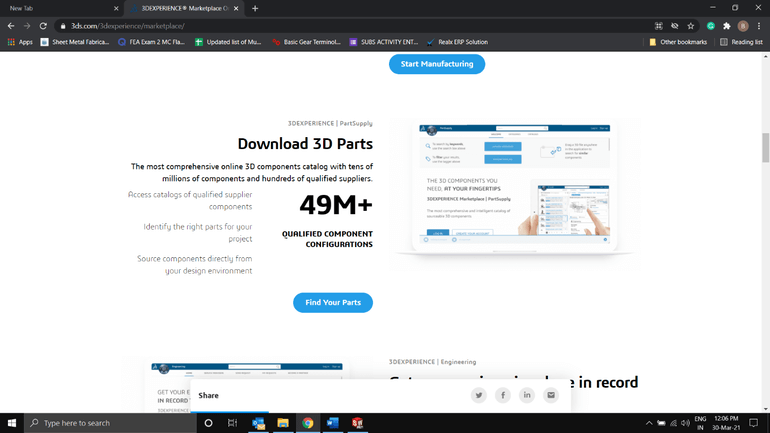Click Cortana circle icon on taskbar
Image resolution: width=770 pixels, height=433 pixels.
click(x=208, y=423)
